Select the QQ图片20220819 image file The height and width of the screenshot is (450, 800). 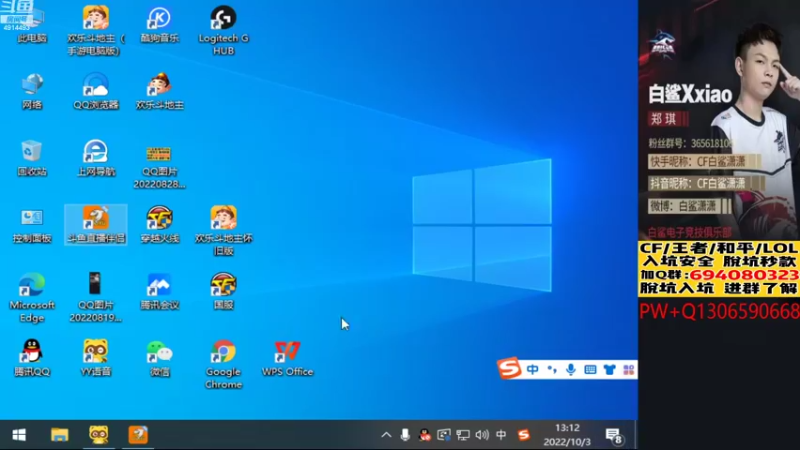coord(96,298)
